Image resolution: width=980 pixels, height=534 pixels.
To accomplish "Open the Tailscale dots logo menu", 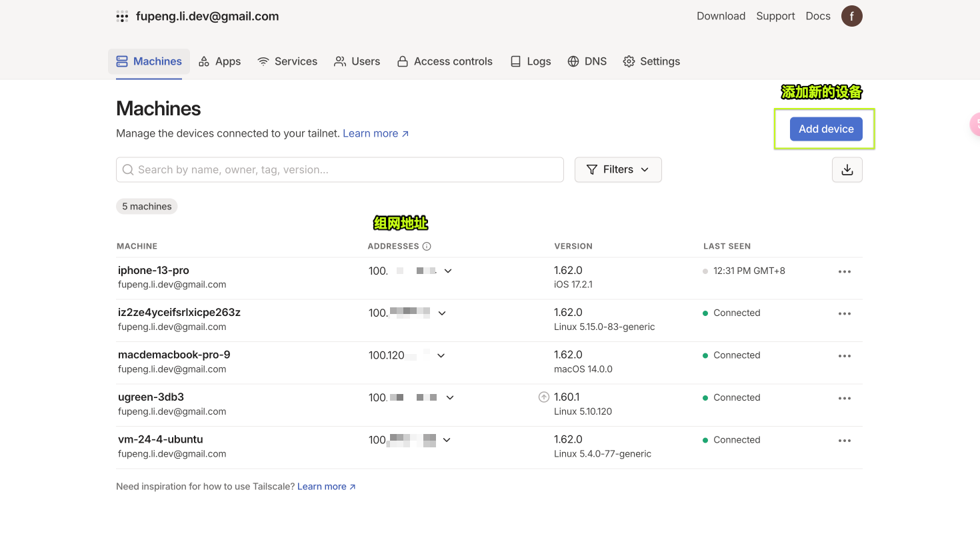I will pyautogui.click(x=122, y=17).
